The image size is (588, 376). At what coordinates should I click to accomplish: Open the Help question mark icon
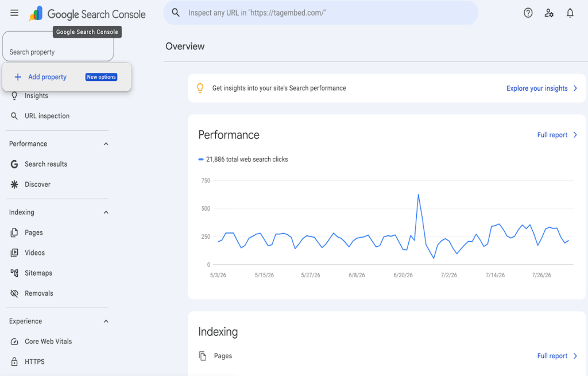coord(528,13)
